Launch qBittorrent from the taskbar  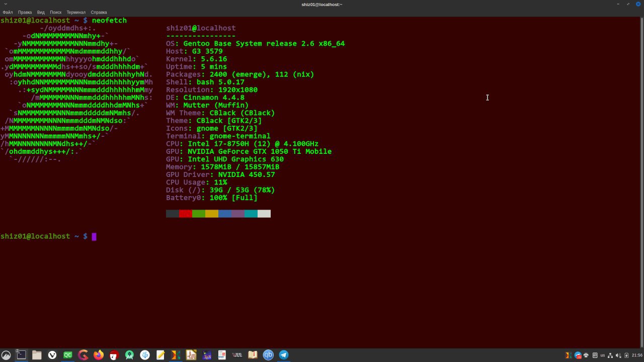[x=268, y=355]
